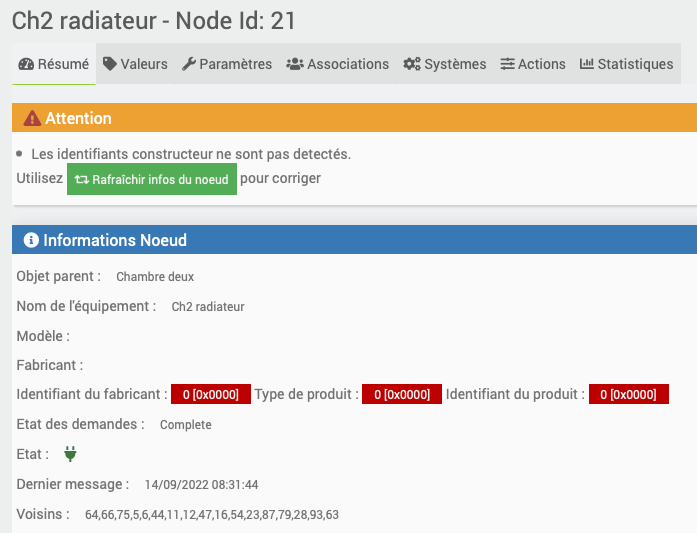This screenshot has height=533, width=697.
Task: Open the Résumé tab
Action: click(54, 64)
